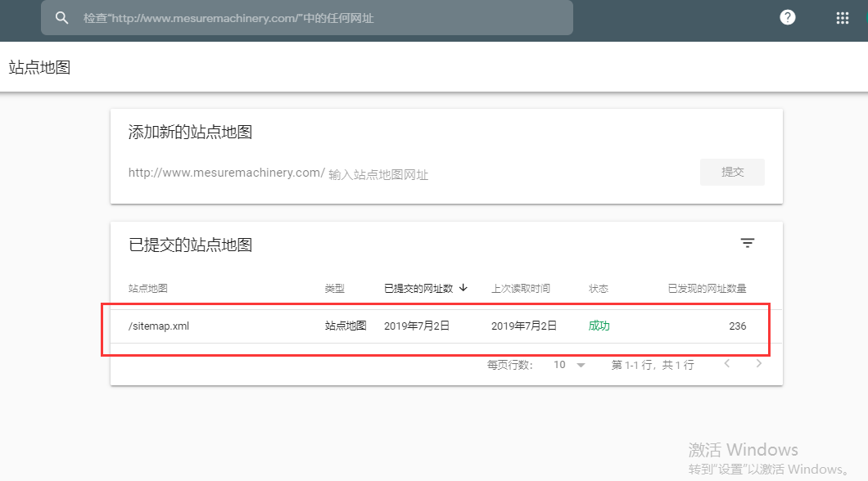Go to previous page with left chevron

pyautogui.click(x=726, y=364)
